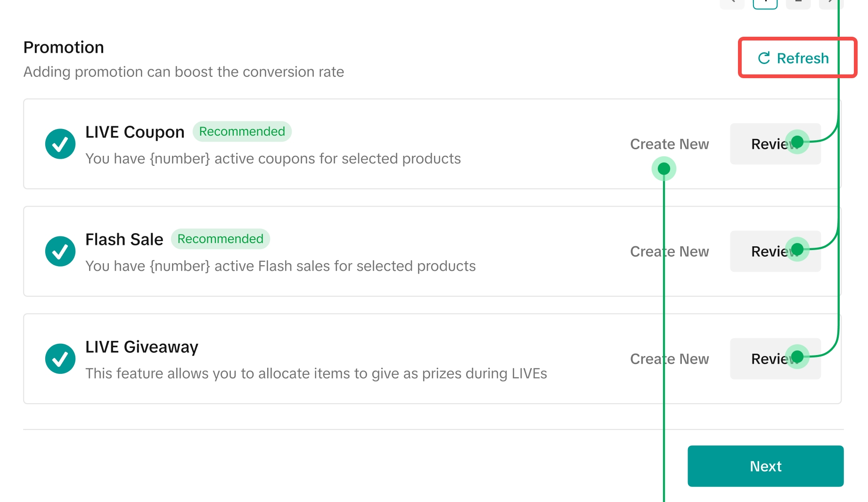868x502 pixels.
Task: Create New LIVE Coupon
Action: 669,144
